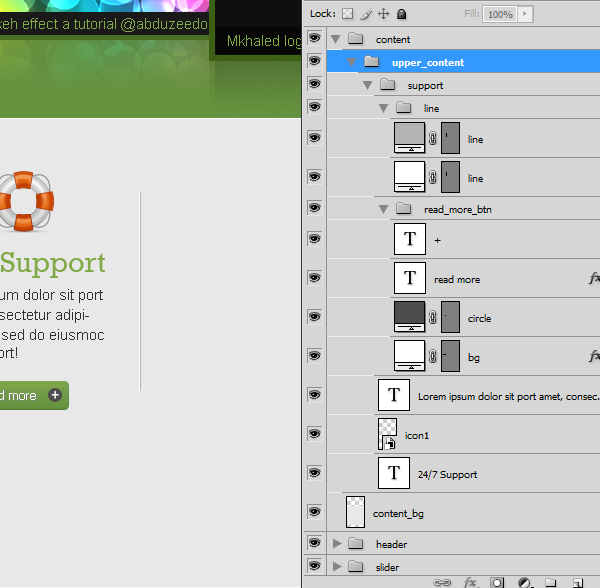Click the tutorial @abduzeedo caption text
The image size is (600, 588).
click(103, 24)
